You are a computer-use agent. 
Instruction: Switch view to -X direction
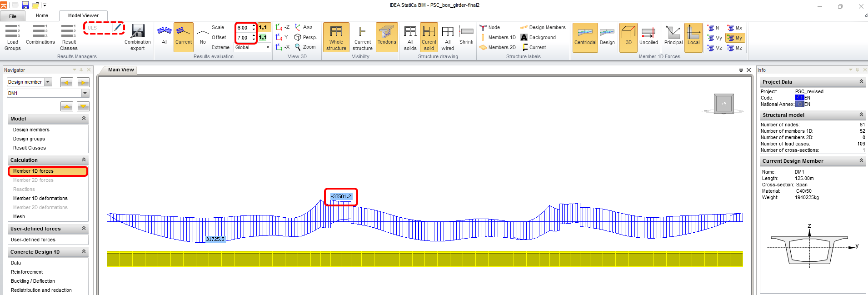click(x=282, y=47)
